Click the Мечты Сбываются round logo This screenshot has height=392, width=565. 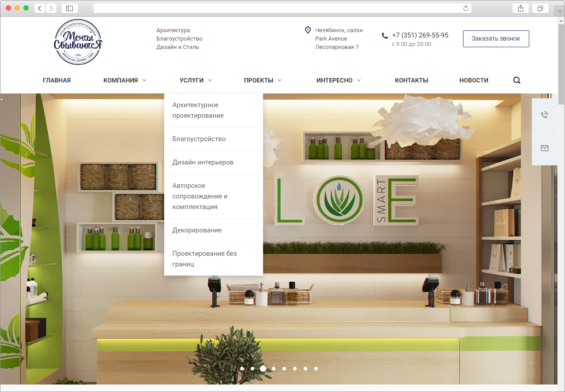(x=79, y=42)
